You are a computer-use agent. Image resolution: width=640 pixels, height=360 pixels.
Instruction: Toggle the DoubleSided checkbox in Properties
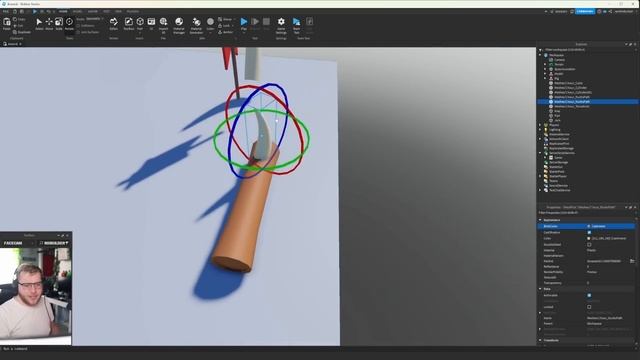(589, 244)
